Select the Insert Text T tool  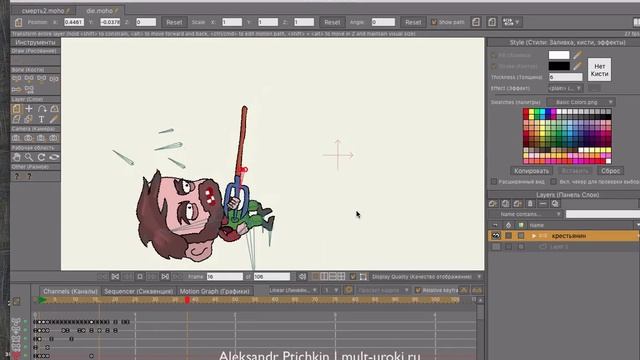coord(42,119)
